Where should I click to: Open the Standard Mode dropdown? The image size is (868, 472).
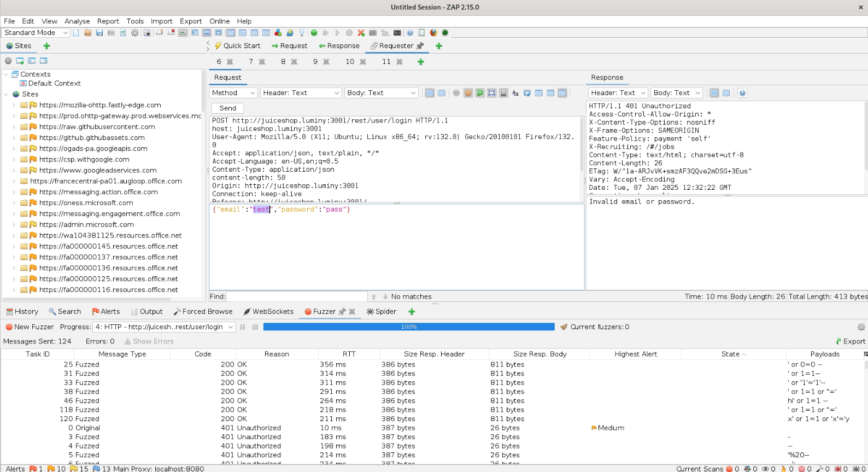point(36,33)
